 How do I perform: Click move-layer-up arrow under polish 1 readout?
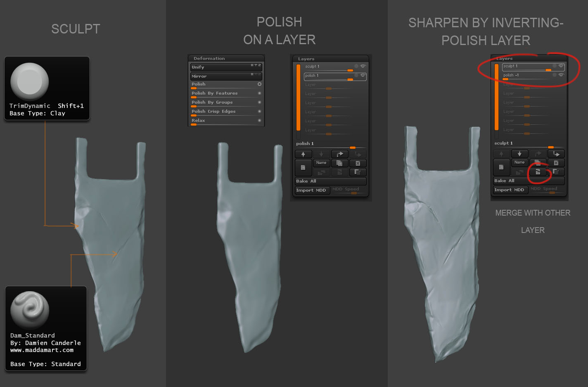(x=303, y=154)
